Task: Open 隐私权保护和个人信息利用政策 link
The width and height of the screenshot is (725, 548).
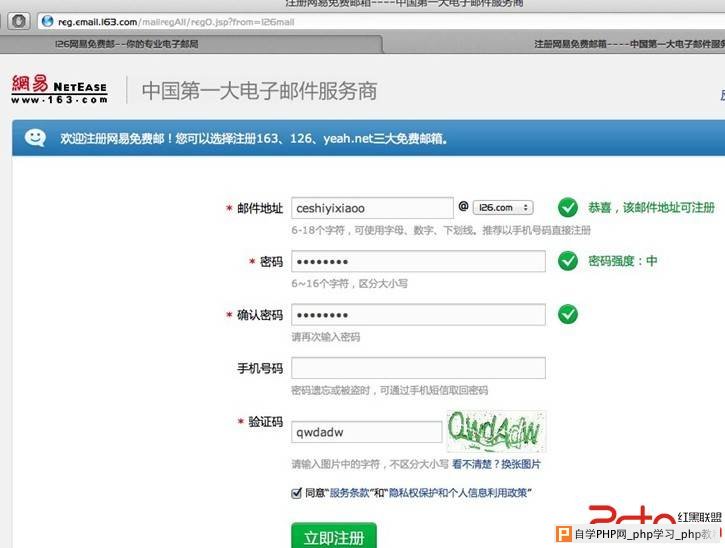Action: [458, 493]
